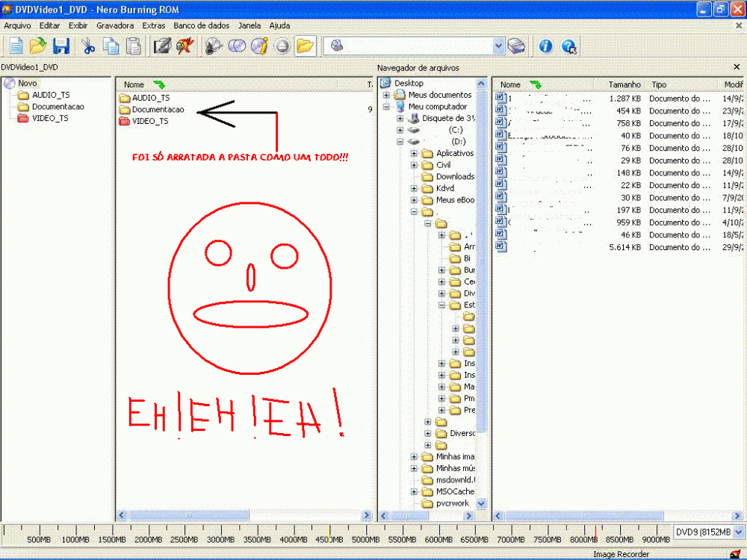Expand the Aplicativos folder node
The height and width of the screenshot is (560, 747).
414,153
